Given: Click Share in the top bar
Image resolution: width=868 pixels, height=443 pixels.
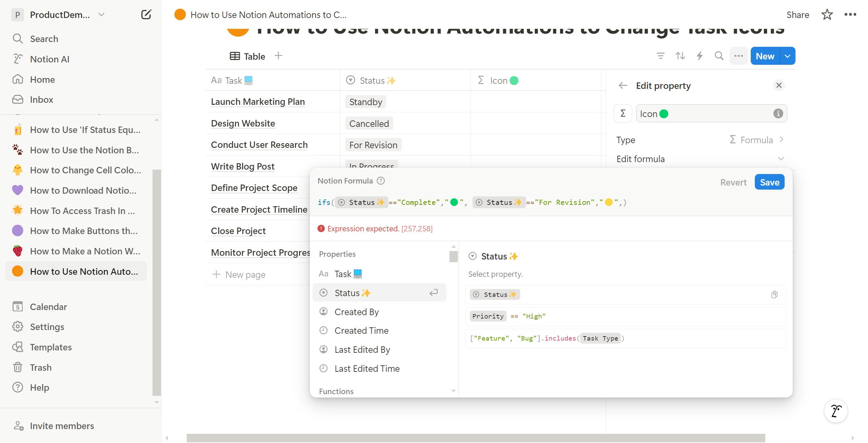Looking at the screenshot, I should [x=798, y=15].
